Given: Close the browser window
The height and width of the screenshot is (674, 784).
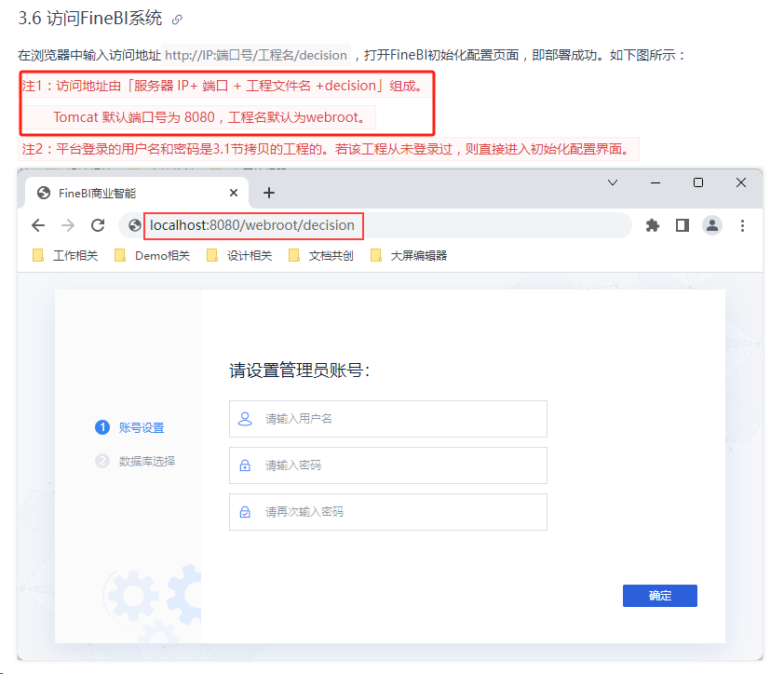Looking at the screenshot, I should tap(741, 182).
